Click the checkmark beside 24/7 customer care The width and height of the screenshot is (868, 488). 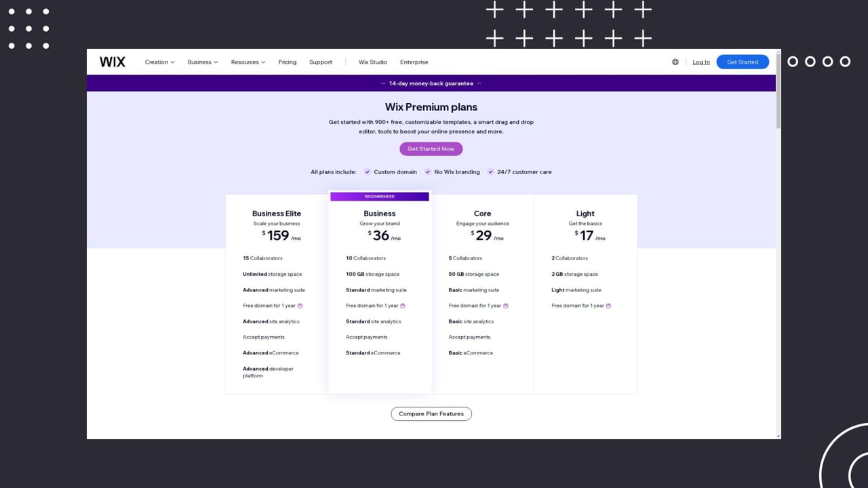coord(490,171)
